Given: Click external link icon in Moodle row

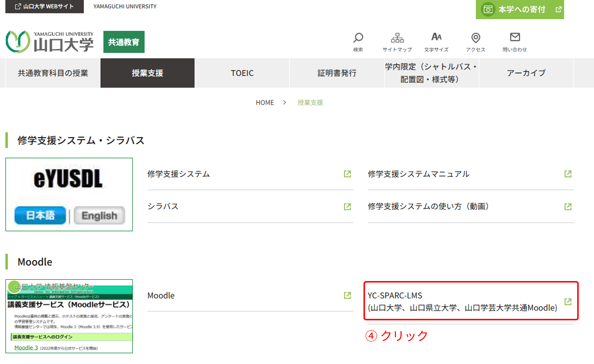Looking at the screenshot, I should pos(347,295).
